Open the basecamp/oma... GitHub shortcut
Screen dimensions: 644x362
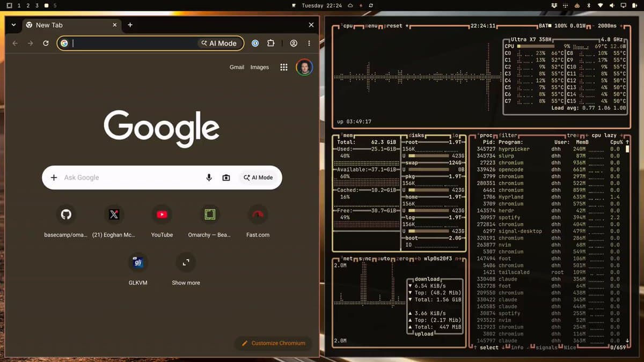[65, 221]
